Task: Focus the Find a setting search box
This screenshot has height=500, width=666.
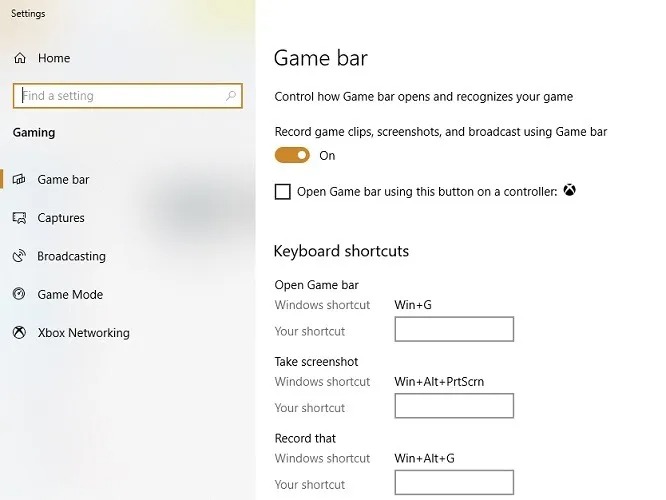Action: tap(128, 96)
